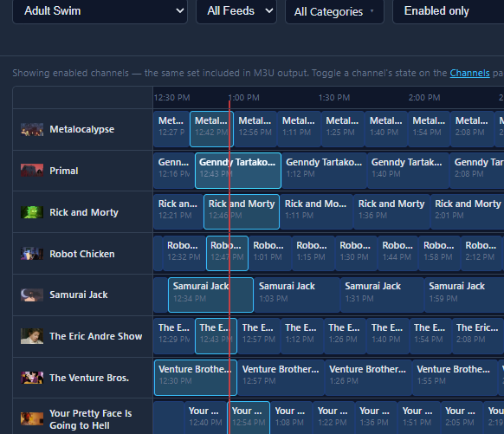
Task: Open the Rick and Morty 12:46 PM program
Action: [242, 212]
